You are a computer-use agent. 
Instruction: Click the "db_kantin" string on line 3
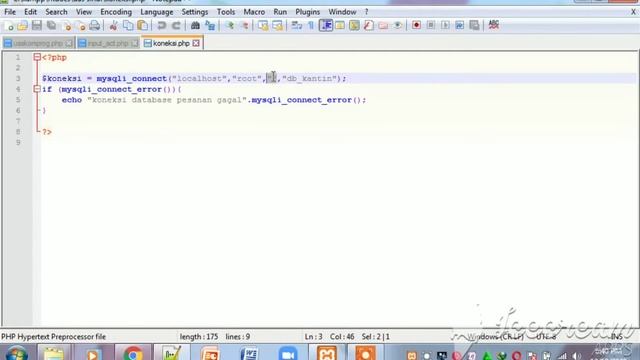[x=309, y=78]
